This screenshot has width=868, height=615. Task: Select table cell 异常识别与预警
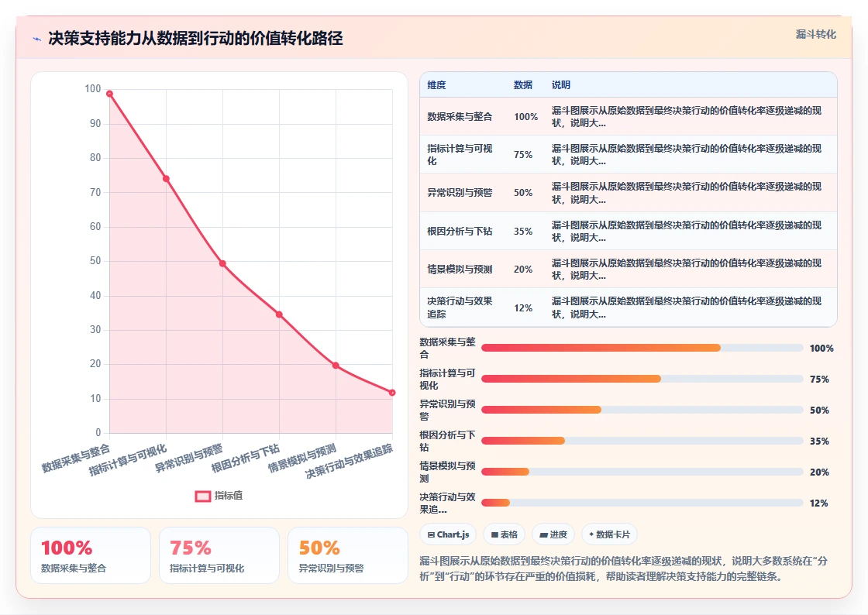point(460,192)
